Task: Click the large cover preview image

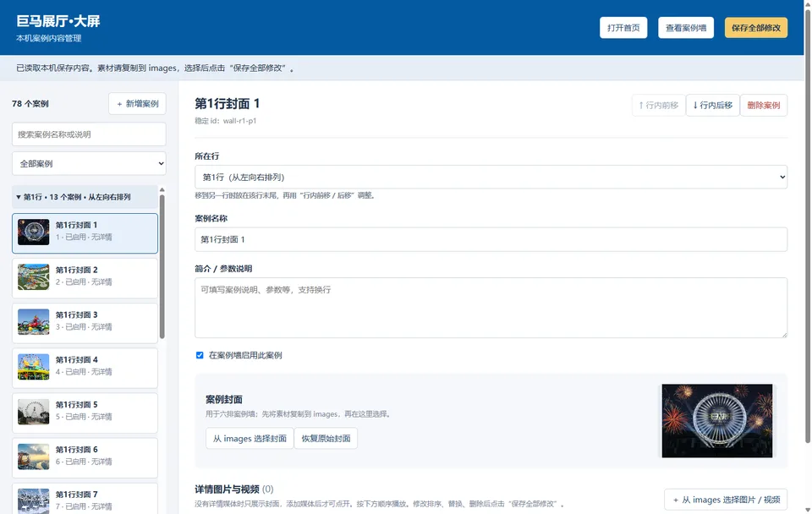Action: click(x=716, y=421)
